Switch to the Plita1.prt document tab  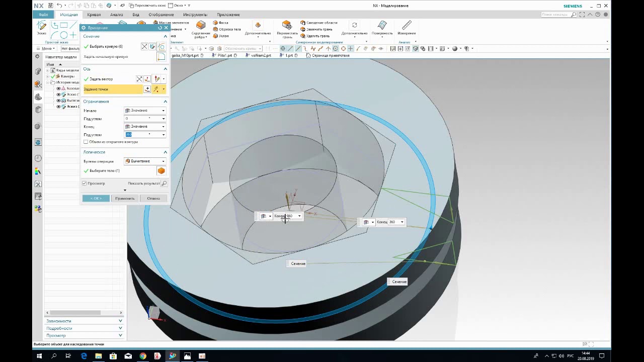click(225, 55)
